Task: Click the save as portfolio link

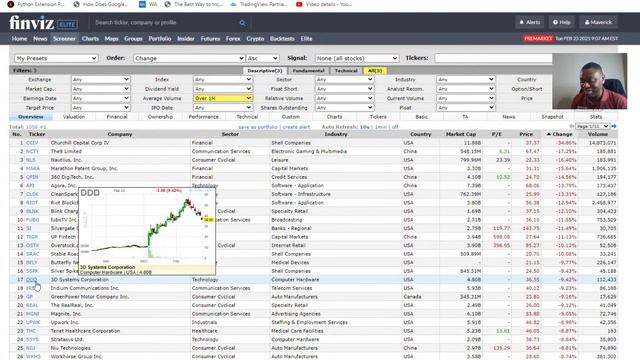Action: tap(258, 127)
